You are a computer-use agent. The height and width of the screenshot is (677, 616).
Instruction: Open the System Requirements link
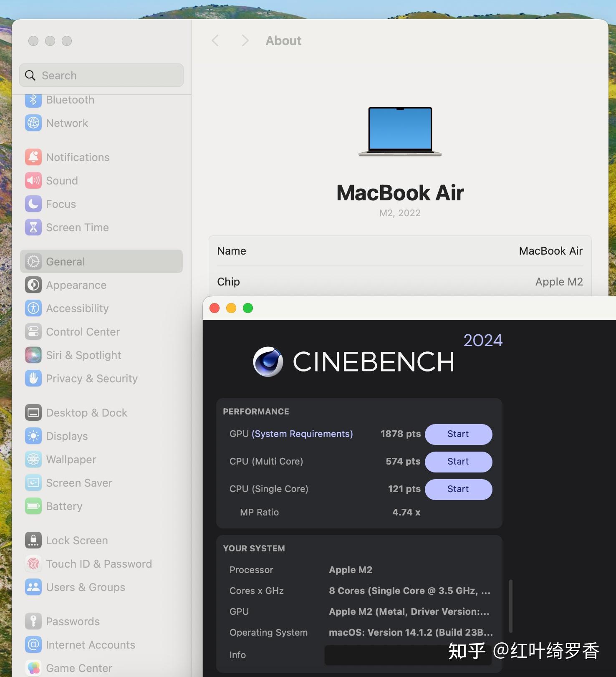pyautogui.click(x=302, y=434)
